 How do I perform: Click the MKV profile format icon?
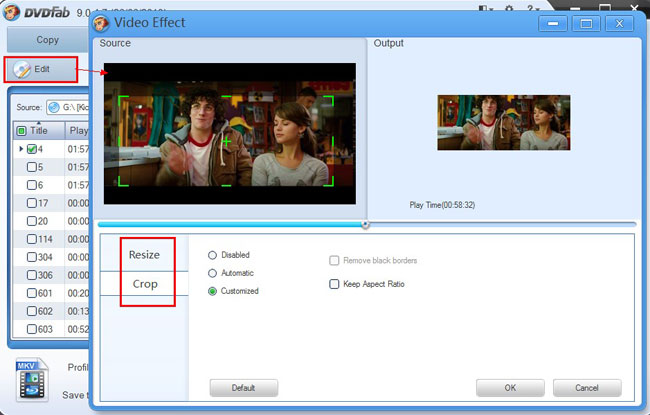pos(32,380)
